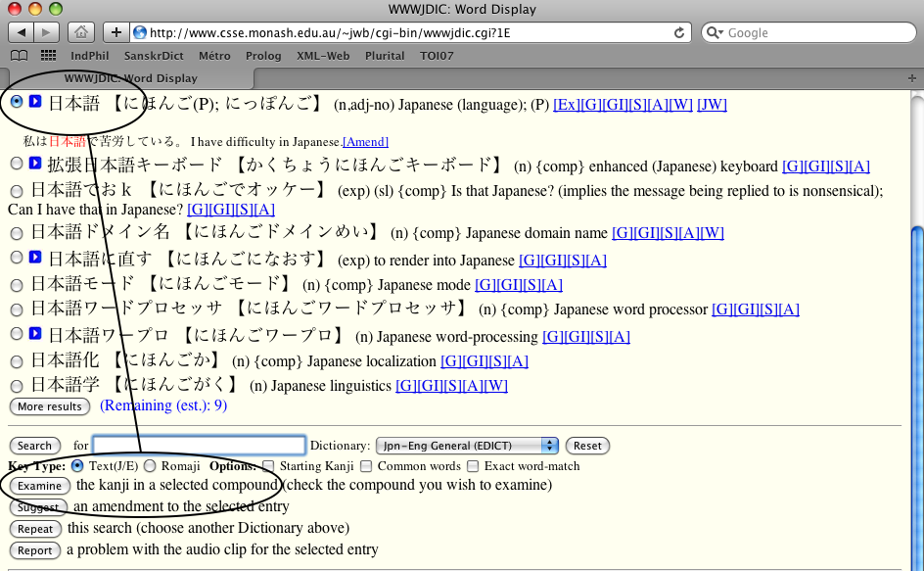Open the bookmarks book icon
The height and width of the screenshot is (571, 924).
click(21, 56)
